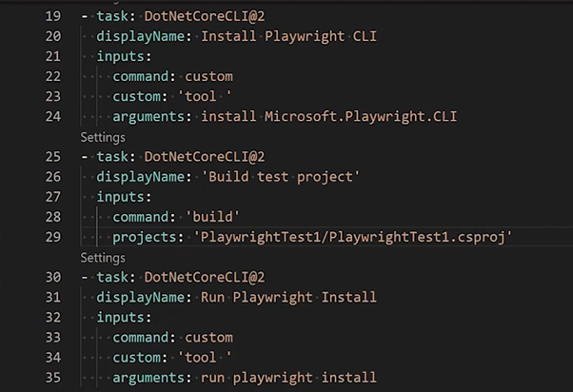Click the 'projects' key on line 29
The height and width of the screenshot is (392, 573).
click(x=148, y=236)
